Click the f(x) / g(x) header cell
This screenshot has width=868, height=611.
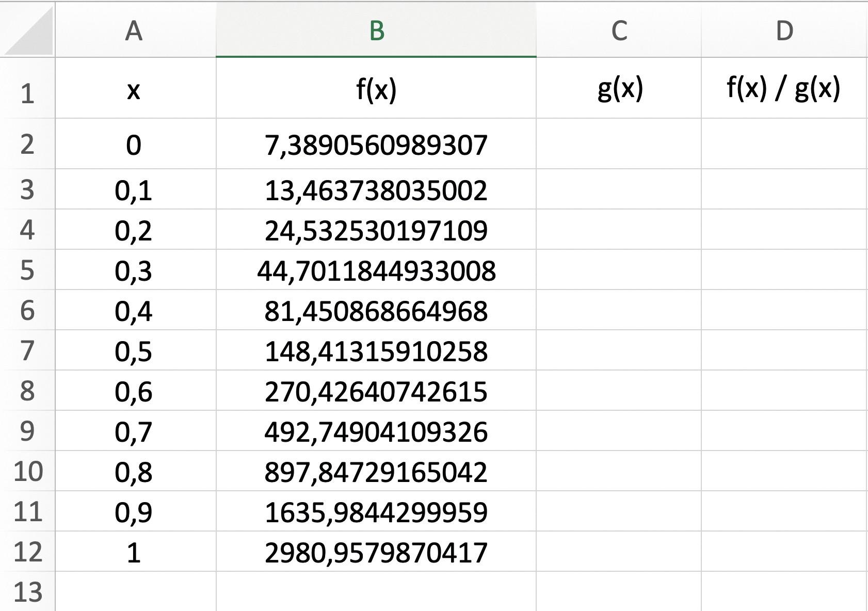(x=784, y=89)
